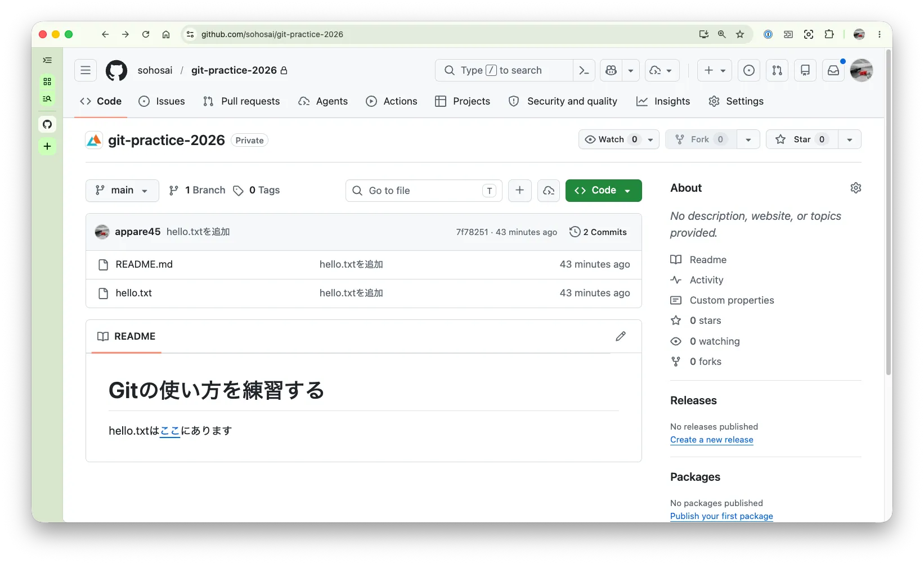This screenshot has height=564, width=924.
Task: Switch to the Agents tab
Action: (323, 101)
